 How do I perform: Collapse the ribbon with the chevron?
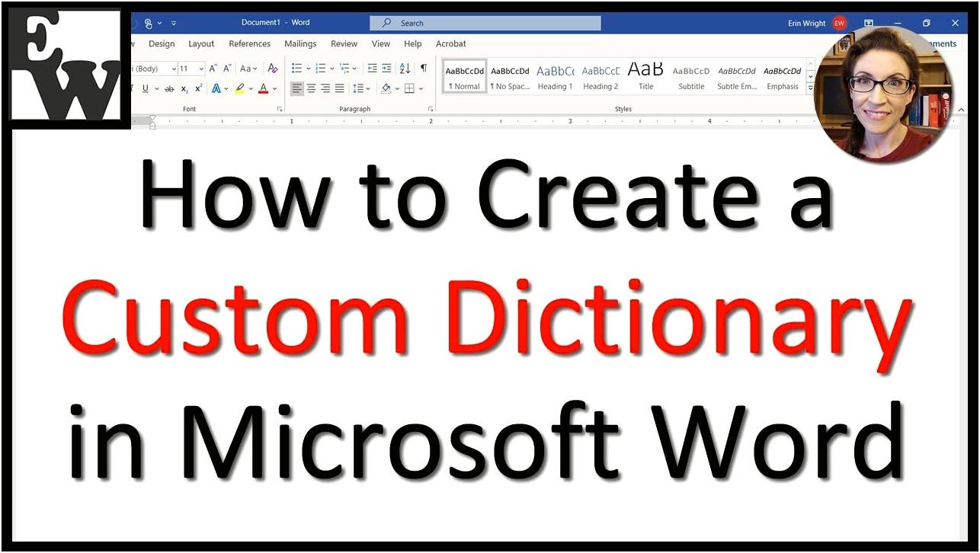[x=962, y=110]
